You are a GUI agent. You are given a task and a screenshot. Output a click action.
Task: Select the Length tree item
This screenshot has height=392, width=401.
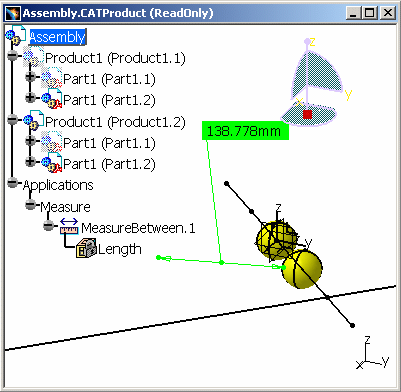[x=120, y=249]
